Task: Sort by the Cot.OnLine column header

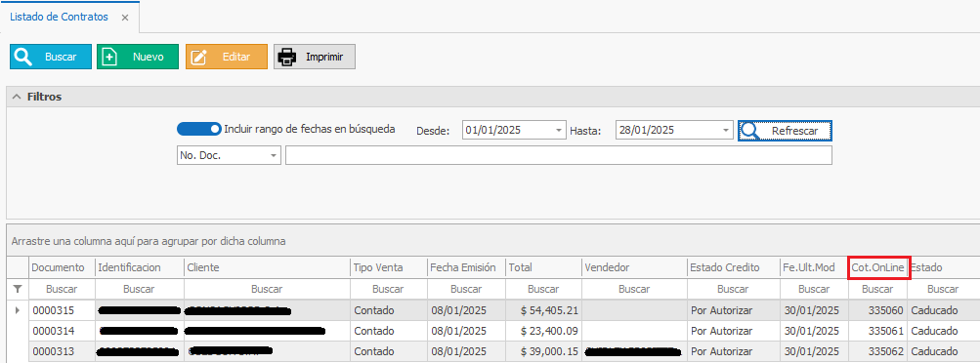Action: point(878,267)
